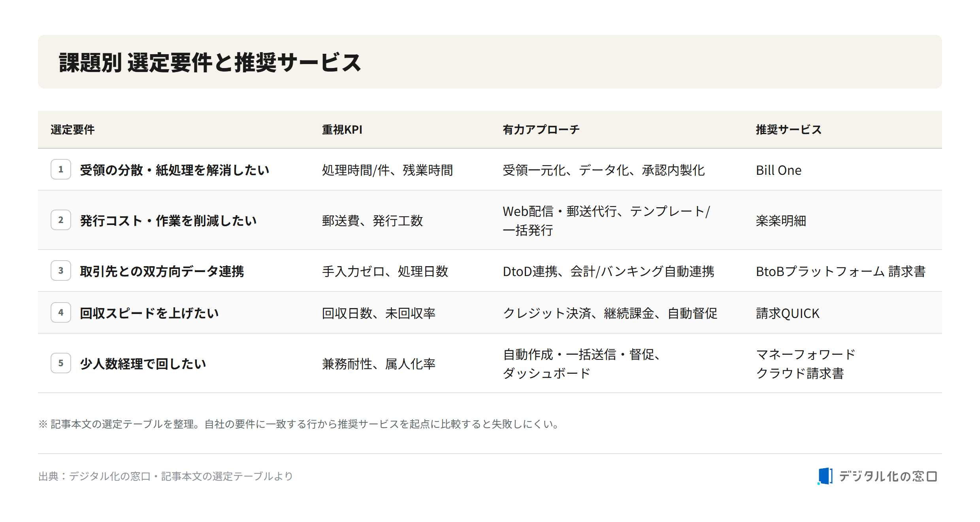Click the デジタル化の窓口 brand text
The image size is (980, 522).
click(x=888, y=476)
